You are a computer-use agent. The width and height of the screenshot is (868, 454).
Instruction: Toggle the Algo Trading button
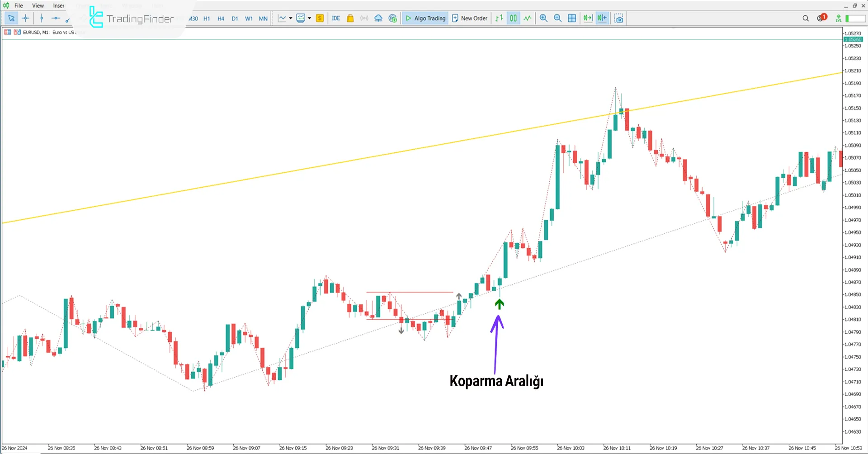point(425,19)
